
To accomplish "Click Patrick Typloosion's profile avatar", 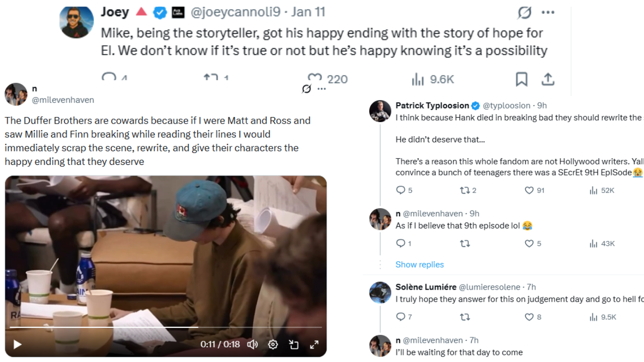I will [x=380, y=111].
